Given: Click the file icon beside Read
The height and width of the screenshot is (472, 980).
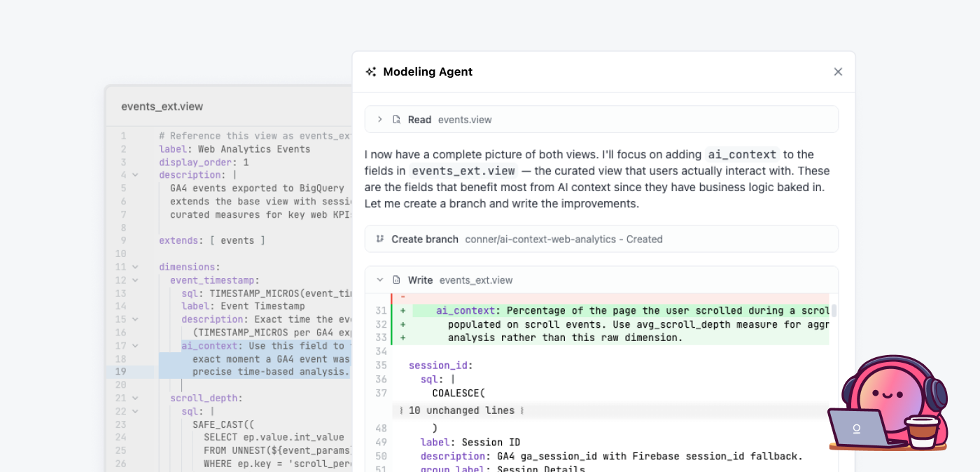Looking at the screenshot, I should point(396,120).
